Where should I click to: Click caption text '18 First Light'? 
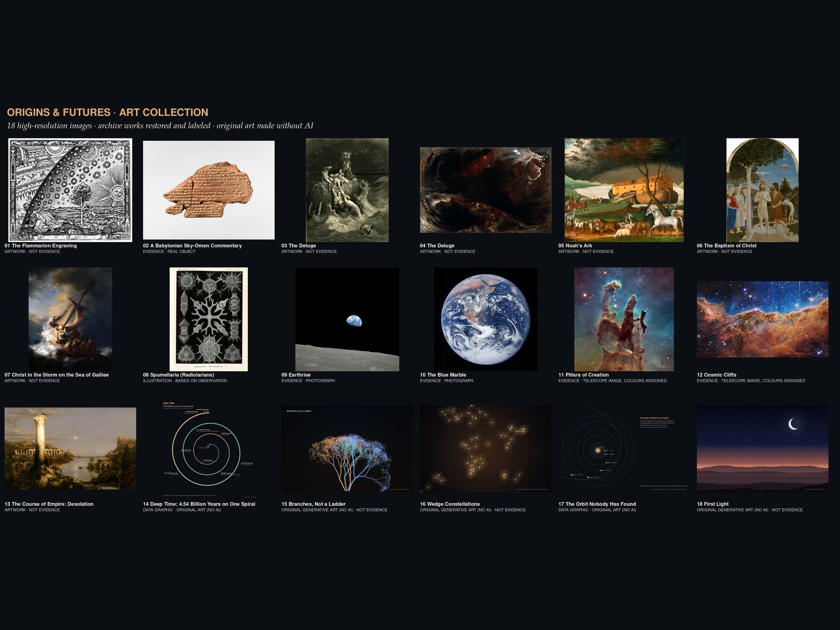pyautogui.click(x=713, y=504)
